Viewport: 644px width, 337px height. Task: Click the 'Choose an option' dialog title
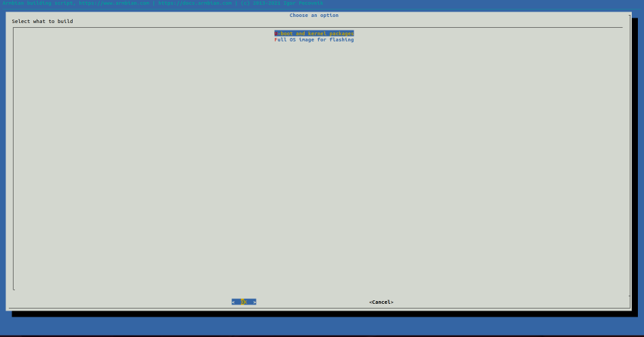(314, 15)
